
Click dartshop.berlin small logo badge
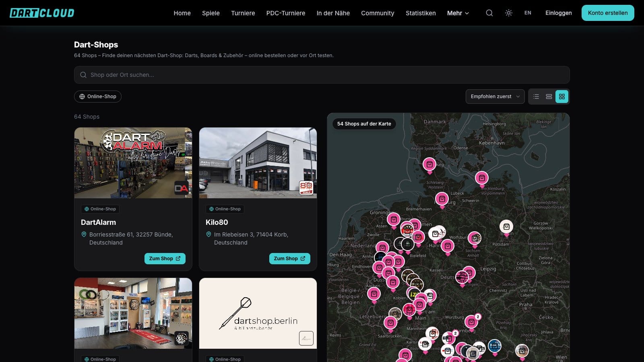point(306,338)
